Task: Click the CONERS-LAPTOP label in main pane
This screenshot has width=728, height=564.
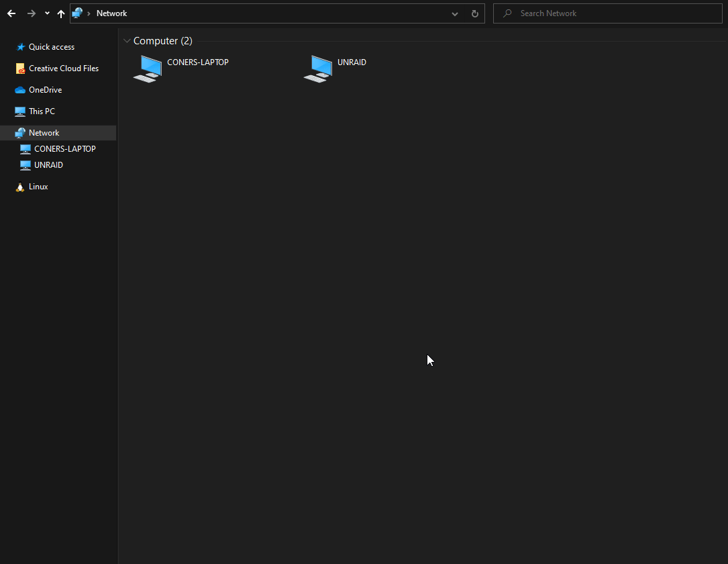Action: 198,62
